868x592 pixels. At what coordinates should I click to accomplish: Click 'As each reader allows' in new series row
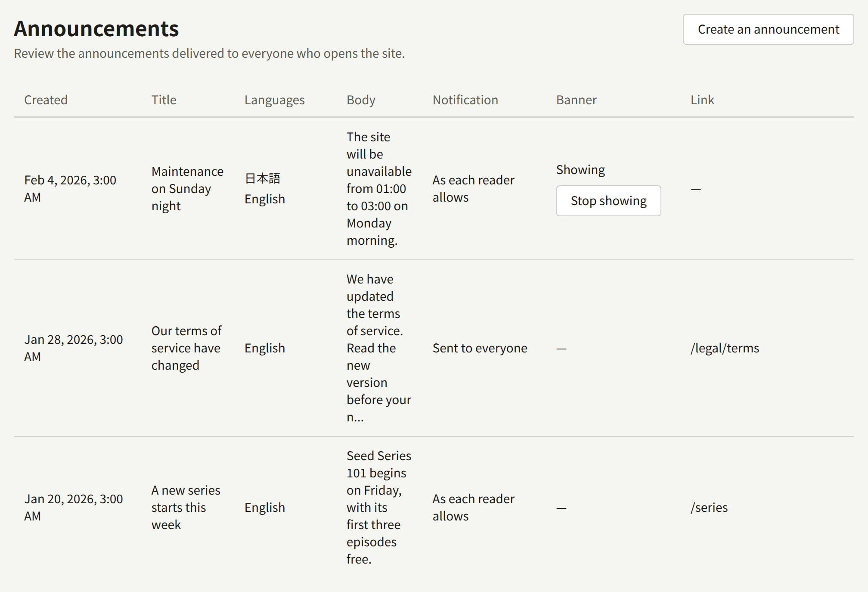click(473, 508)
